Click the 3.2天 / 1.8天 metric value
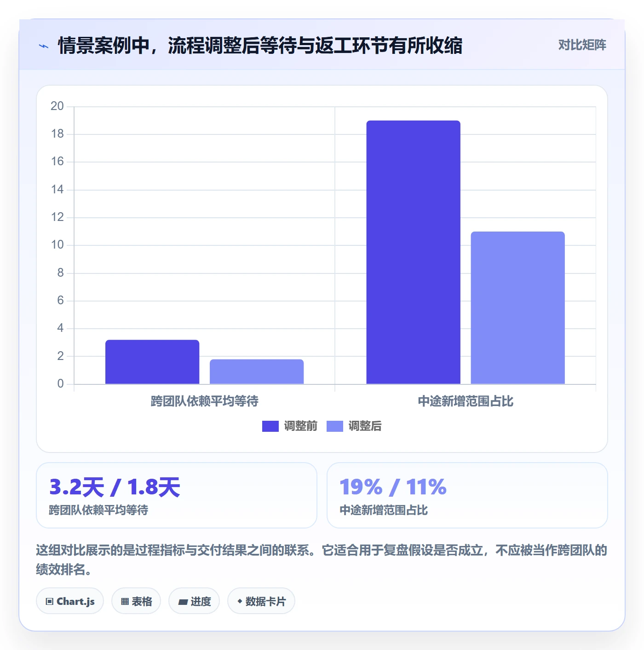This screenshot has width=644, height=650. click(115, 487)
